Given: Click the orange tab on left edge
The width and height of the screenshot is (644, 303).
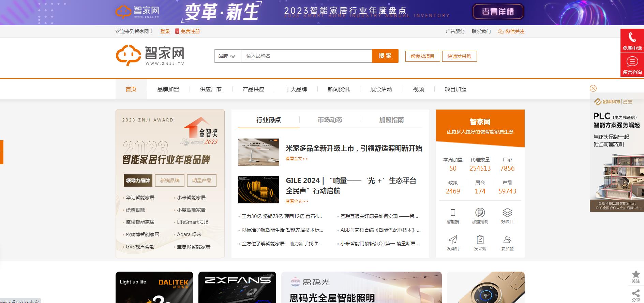Looking at the screenshot, I should click(x=1, y=152).
